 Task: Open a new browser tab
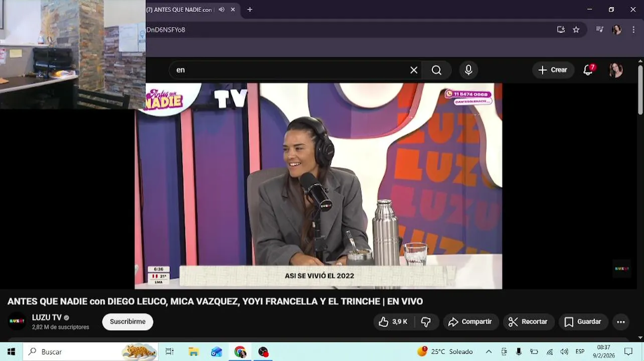pyautogui.click(x=250, y=10)
